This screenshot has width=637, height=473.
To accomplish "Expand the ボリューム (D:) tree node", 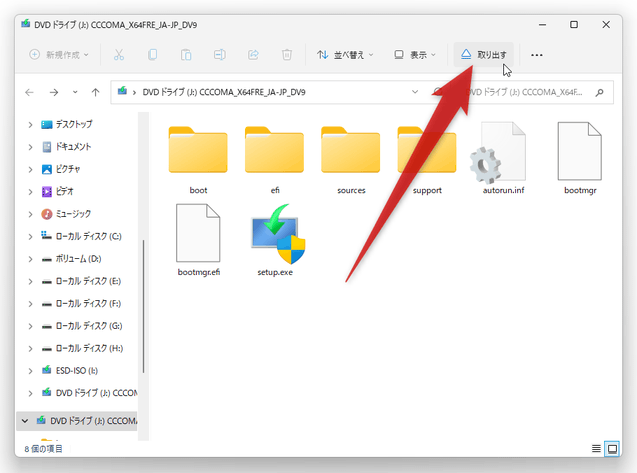I will click(x=30, y=258).
